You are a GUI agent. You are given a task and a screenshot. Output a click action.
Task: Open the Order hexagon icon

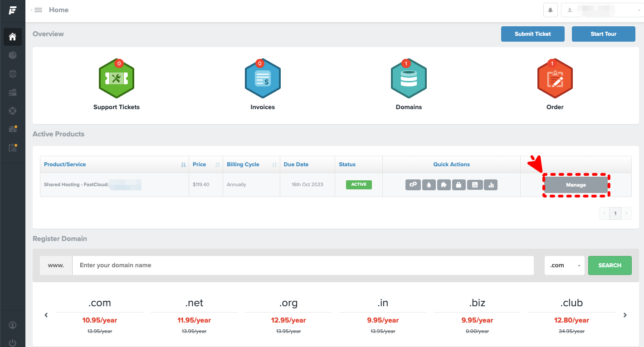(x=555, y=78)
